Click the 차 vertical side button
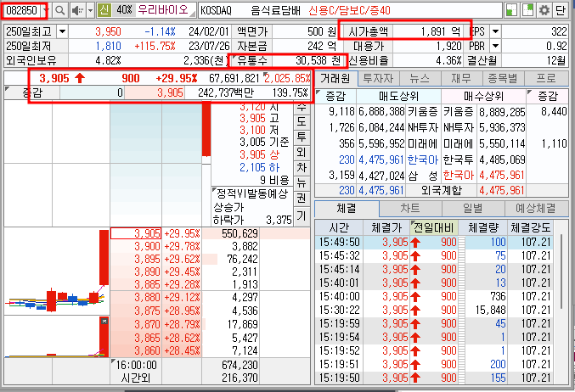The width and height of the screenshot is (575, 392). (x=302, y=167)
